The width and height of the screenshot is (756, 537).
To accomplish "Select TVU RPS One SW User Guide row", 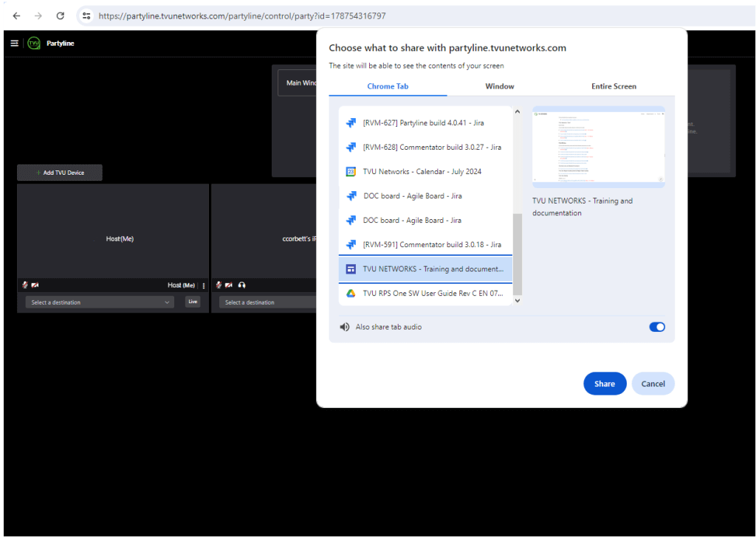I will pos(425,294).
